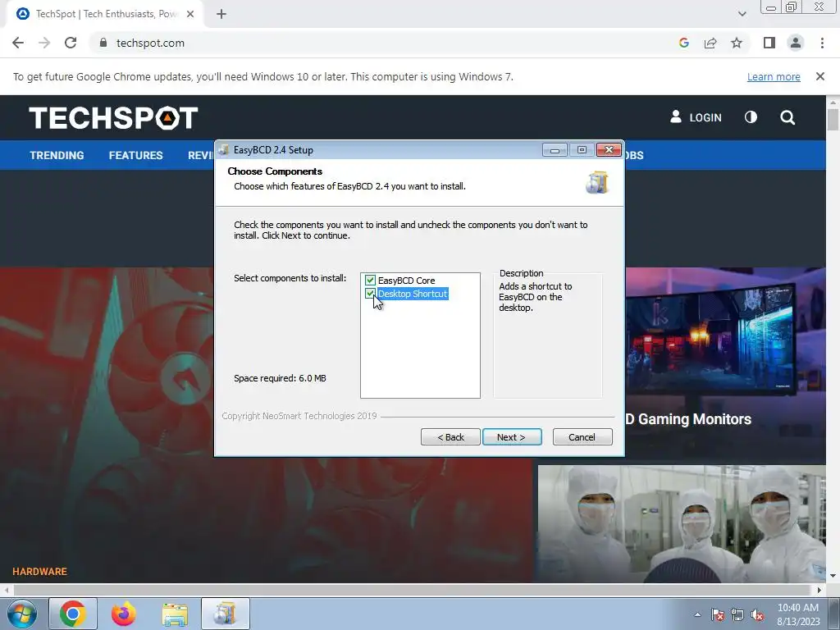This screenshot has width=840, height=630.
Task: Open a new tab
Action: point(221,14)
